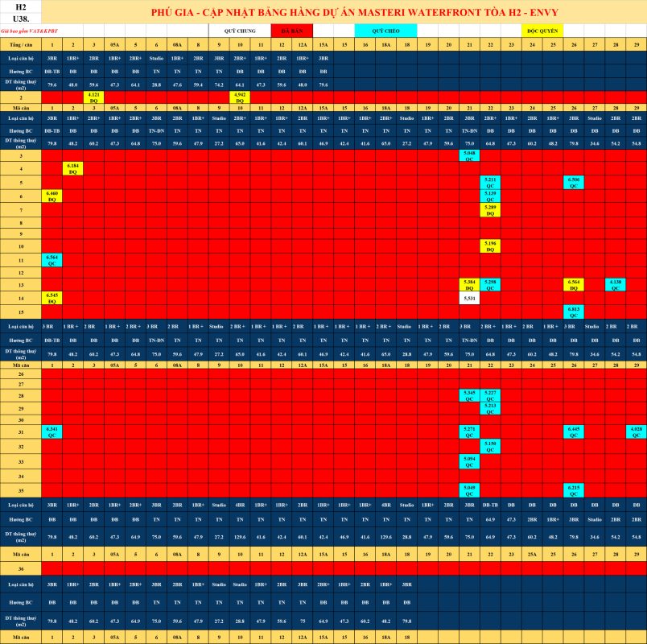Select the cyan QUỸ CHÉO legend cell
The width and height of the screenshot is (647, 644).
click(385, 30)
